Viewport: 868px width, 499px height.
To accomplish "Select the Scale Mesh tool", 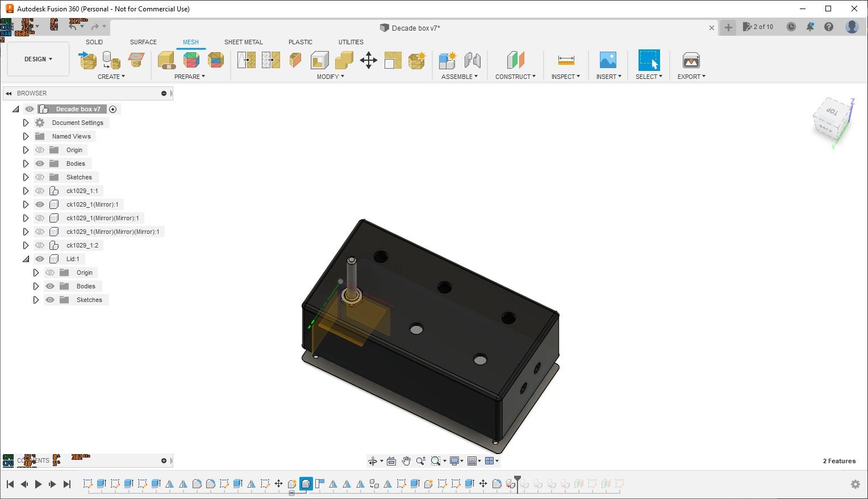I will click(x=393, y=60).
